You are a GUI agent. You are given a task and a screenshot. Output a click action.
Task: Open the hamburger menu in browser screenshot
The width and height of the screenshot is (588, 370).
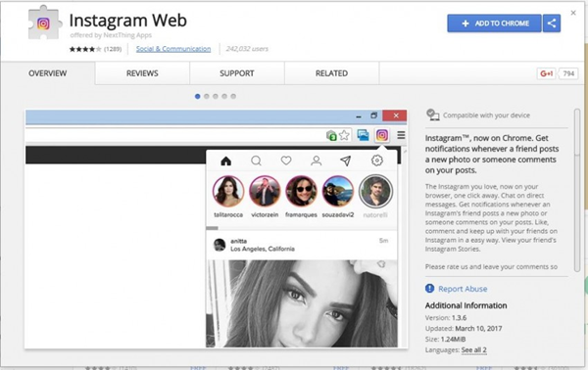(x=401, y=135)
